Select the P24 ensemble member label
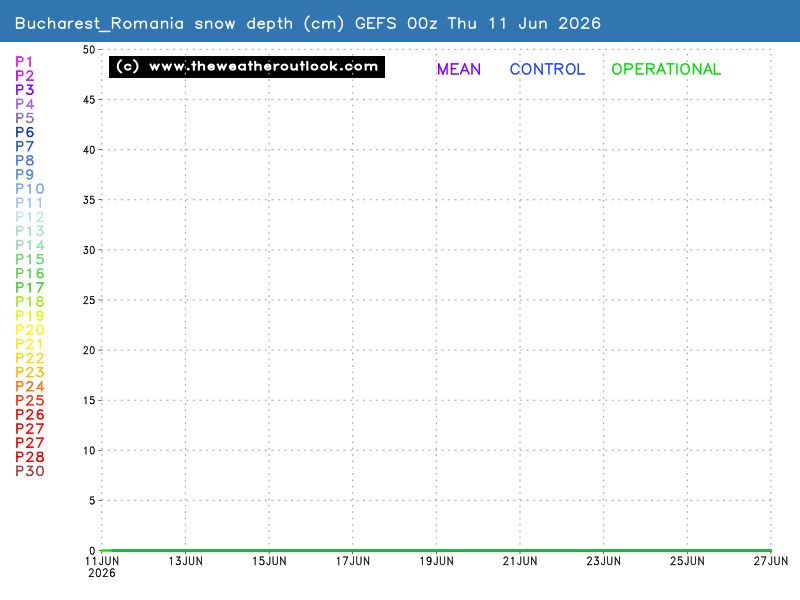Screen dimensions: 800x600 (30, 386)
